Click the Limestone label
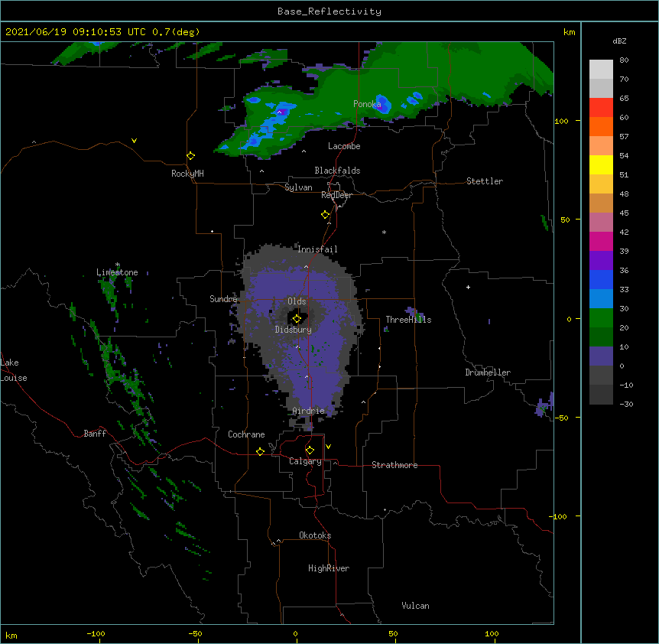This screenshot has width=659, height=644. pyautogui.click(x=117, y=272)
